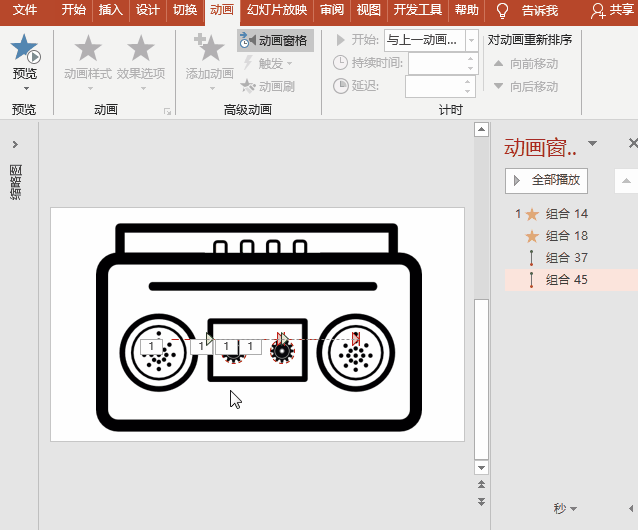
Task: Click the Preview star icon
Action: pos(26,49)
